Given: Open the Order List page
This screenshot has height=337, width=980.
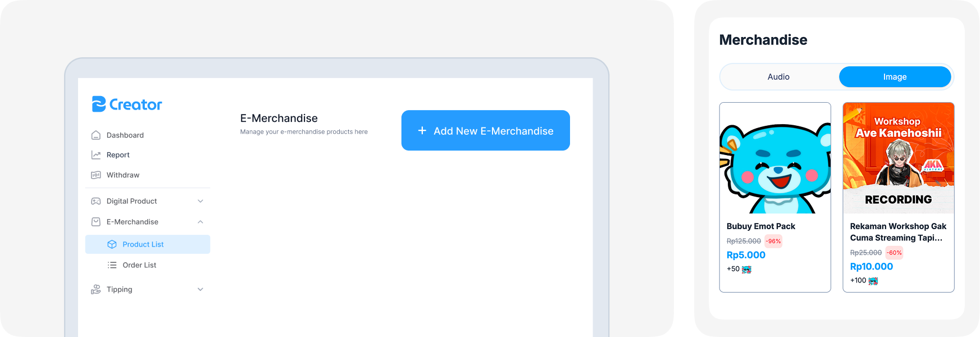Looking at the screenshot, I should 139,265.
